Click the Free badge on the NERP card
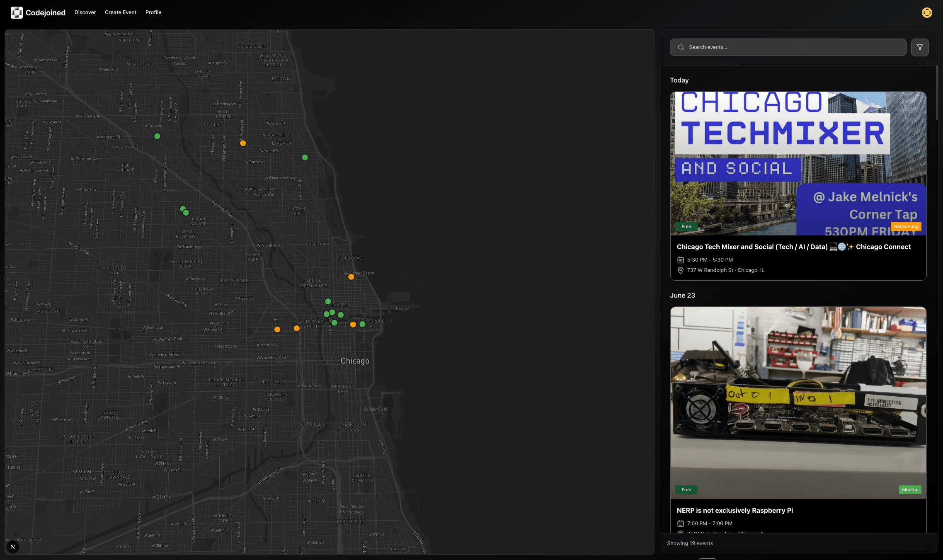 (x=686, y=490)
